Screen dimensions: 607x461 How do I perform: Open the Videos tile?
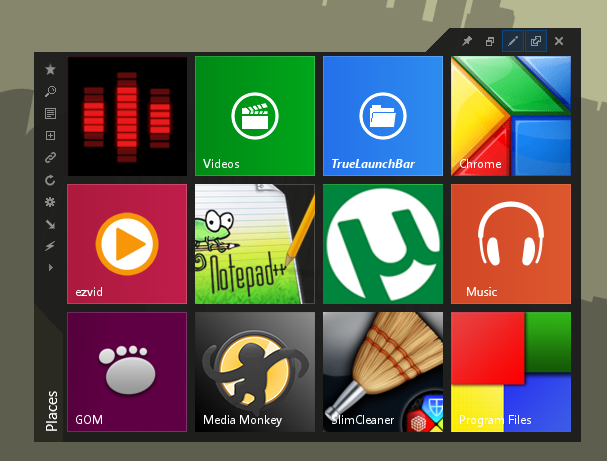(255, 116)
